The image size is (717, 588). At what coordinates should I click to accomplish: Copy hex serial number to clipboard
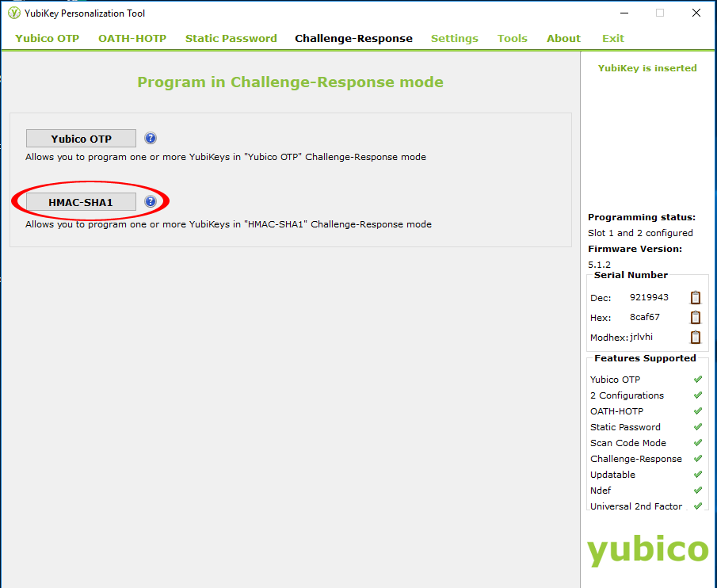point(695,317)
